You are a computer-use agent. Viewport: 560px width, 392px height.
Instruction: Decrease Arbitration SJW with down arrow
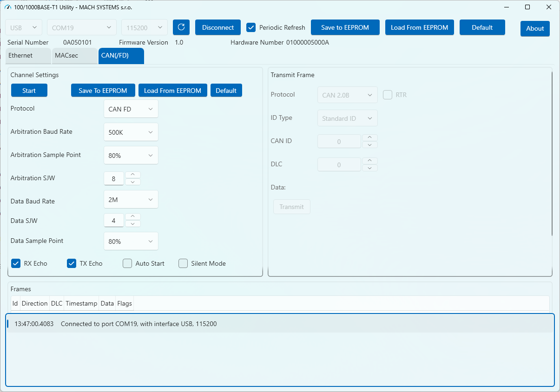click(x=133, y=182)
